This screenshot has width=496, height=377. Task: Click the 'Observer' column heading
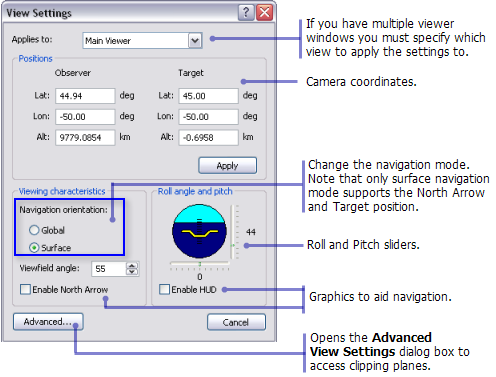73,73
